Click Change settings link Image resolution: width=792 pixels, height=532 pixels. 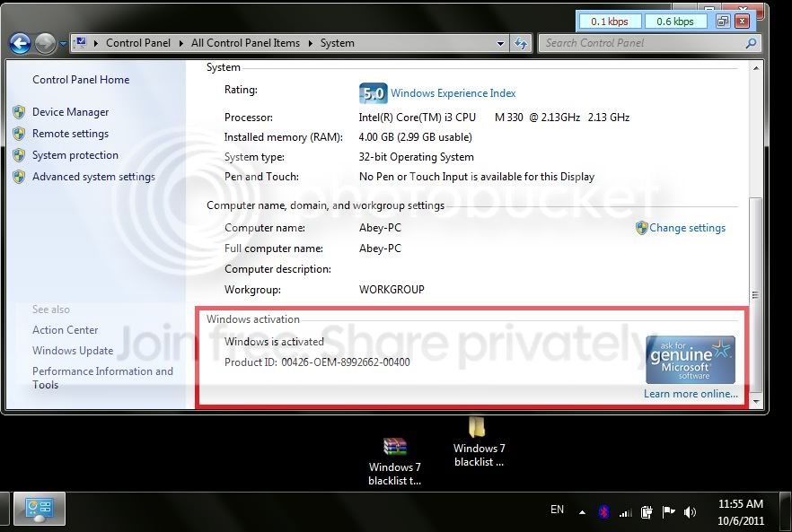coord(687,228)
